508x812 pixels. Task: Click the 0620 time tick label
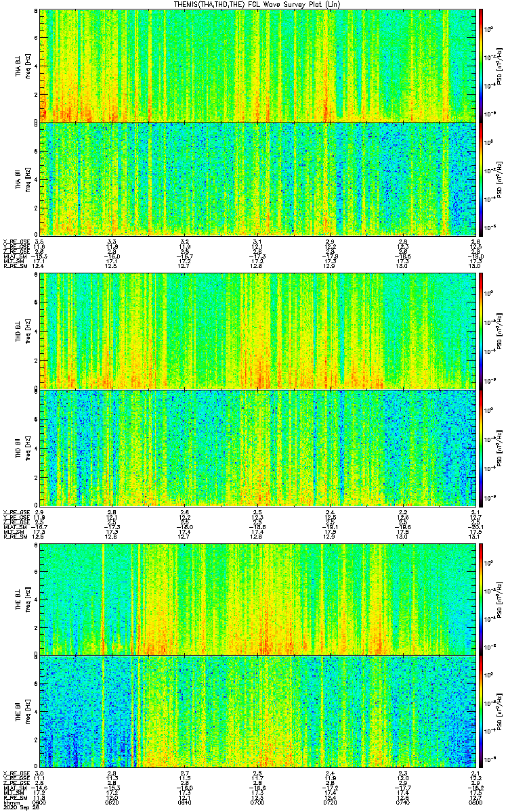tap(112, 802)
